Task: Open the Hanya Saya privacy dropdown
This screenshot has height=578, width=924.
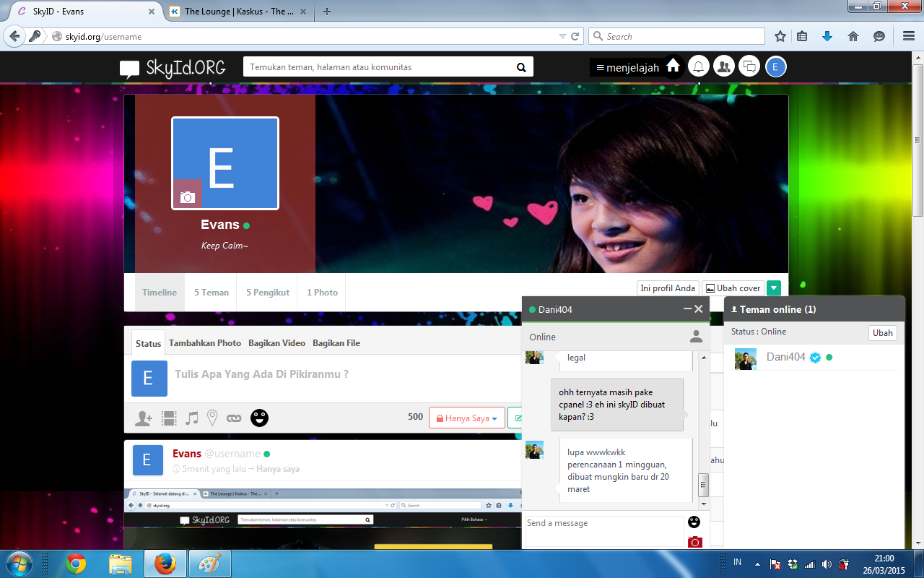Action: click(x=467, y=418)
